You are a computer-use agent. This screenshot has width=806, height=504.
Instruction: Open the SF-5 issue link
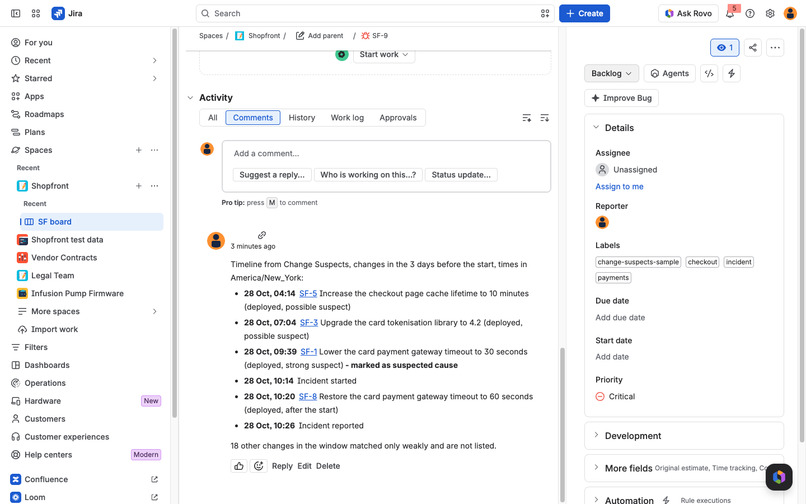click(308, 294)
